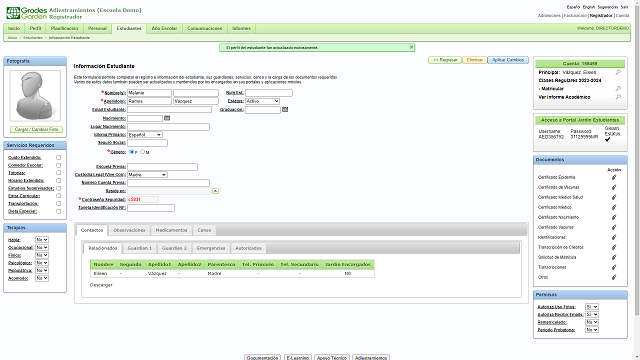The image size is (640, 360).
Task: Open the Ocupacional therapy dropdown
Action: tap(42, 247)
